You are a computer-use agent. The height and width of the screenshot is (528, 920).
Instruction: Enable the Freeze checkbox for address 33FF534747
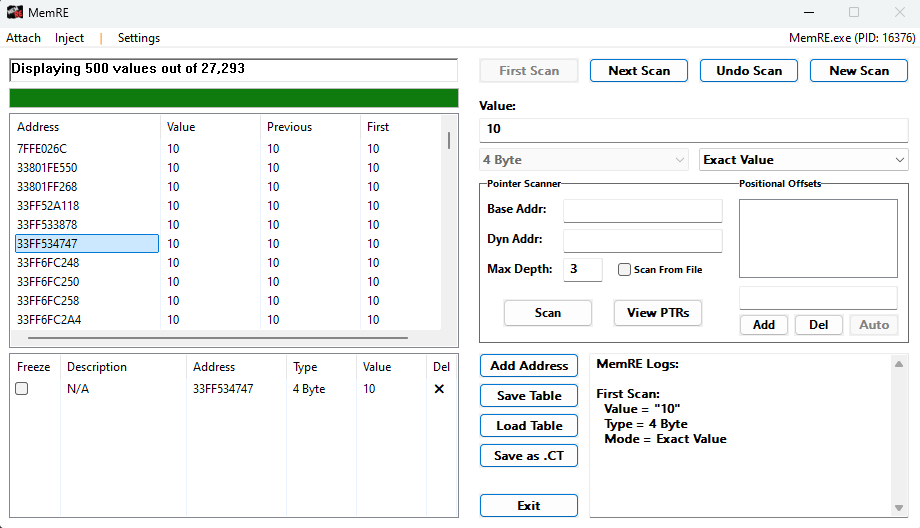pos(22,389)
